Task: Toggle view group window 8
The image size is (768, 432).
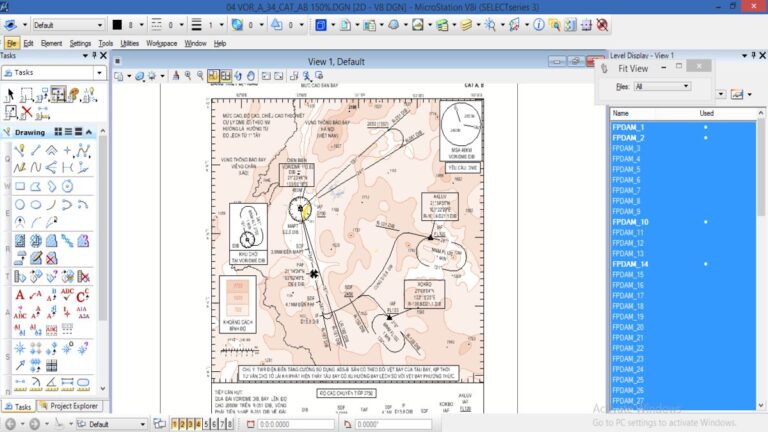Action: point(230,424)
